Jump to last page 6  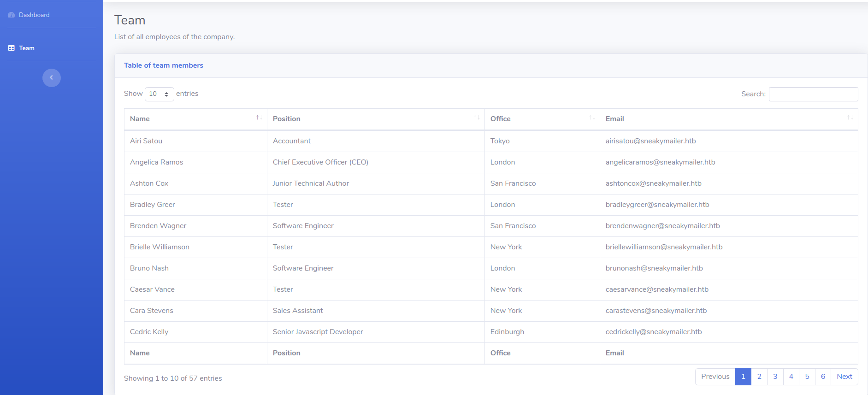pyautogui.click(x=823, y=377)
